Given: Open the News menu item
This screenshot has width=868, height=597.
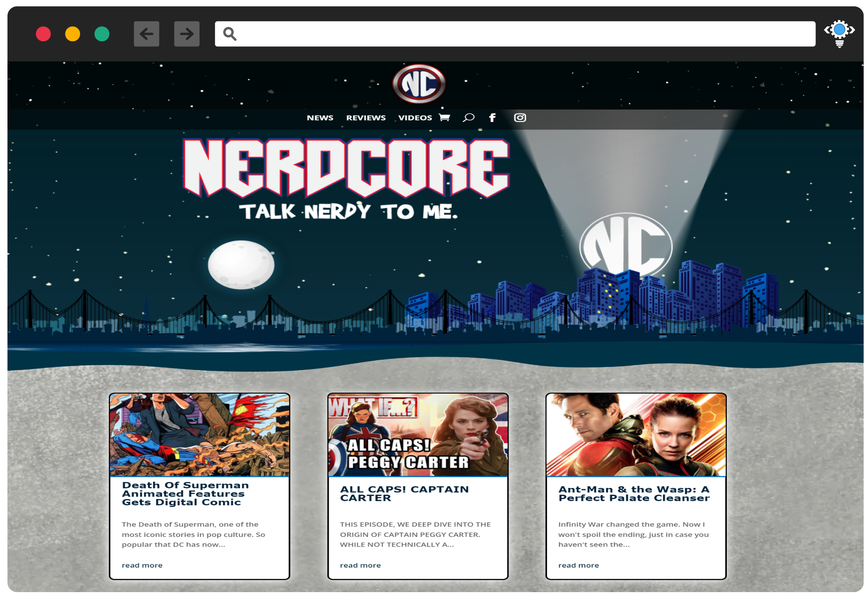Looking at the screenshot, I should coord(320,118).
